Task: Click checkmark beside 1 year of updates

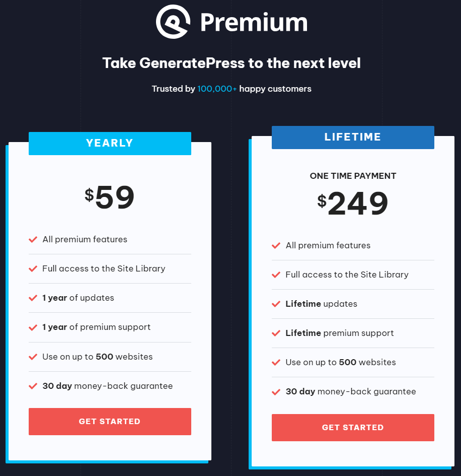Action: (x=33, y=298)
